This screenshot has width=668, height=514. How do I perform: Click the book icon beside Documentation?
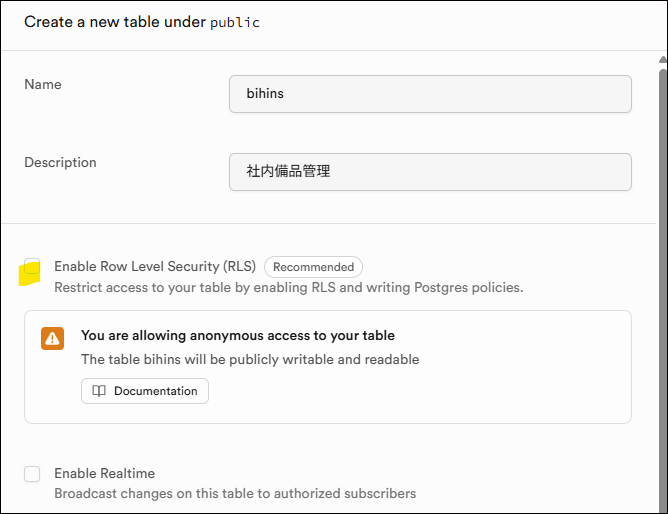99,391
